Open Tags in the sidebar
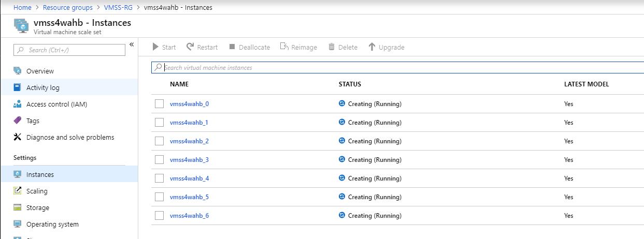 [x=69, y=121]
